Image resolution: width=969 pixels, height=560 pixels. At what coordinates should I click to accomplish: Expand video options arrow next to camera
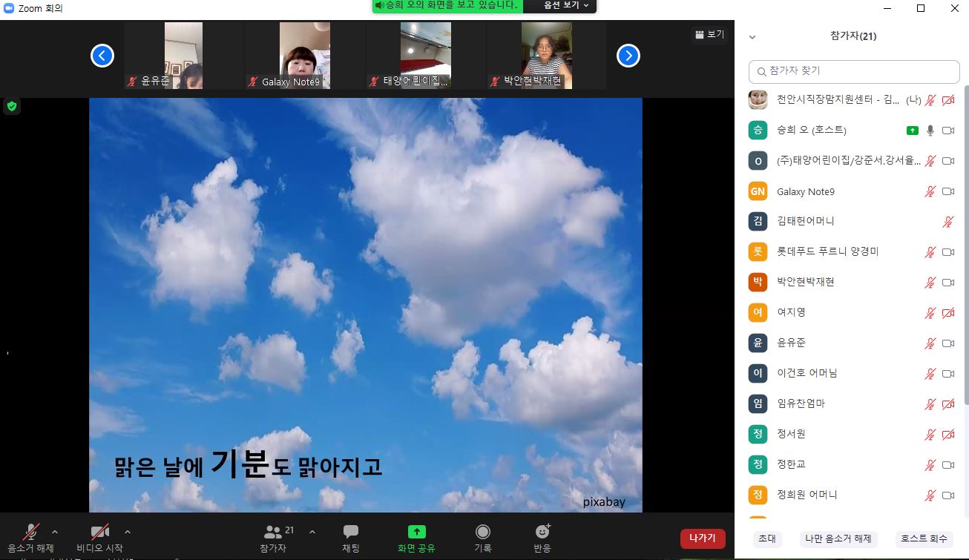(x=128, y=531)
